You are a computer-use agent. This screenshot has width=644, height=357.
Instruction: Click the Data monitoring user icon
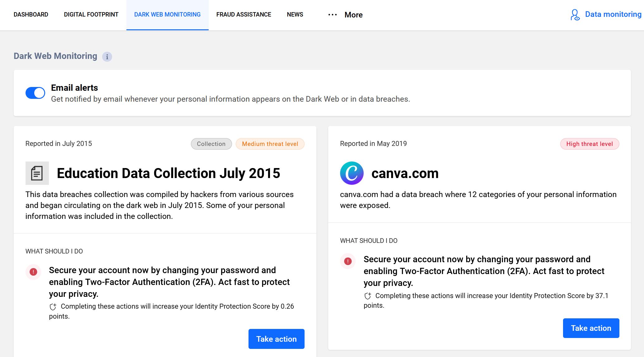pyautogui.click(x=575, y=15)
